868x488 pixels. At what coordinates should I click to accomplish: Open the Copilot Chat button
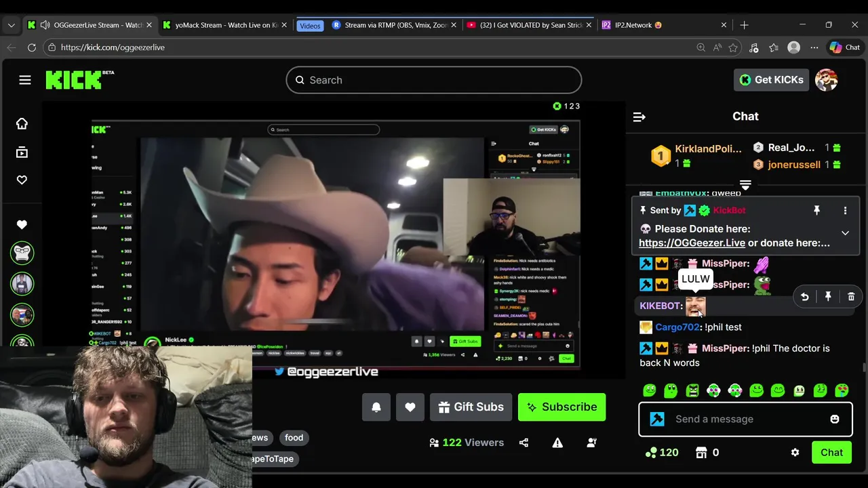point(845,47)
